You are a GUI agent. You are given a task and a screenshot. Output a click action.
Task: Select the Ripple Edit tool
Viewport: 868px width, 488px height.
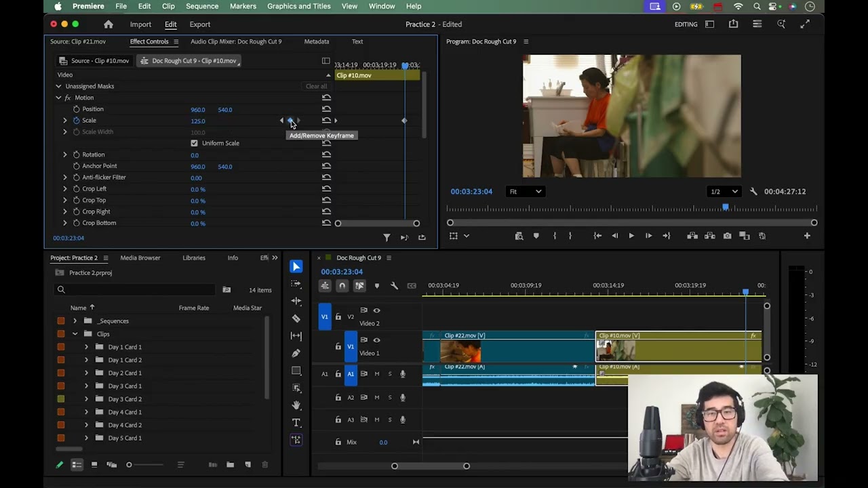point(296,301)
